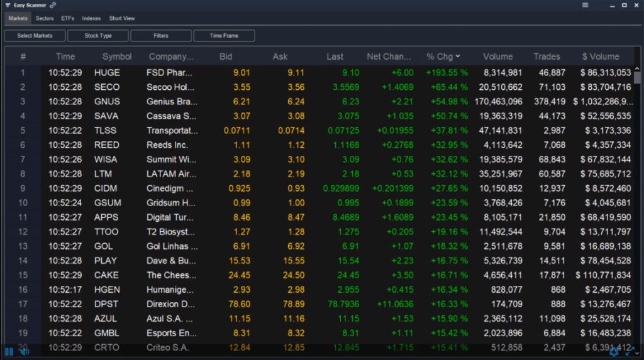Screen dimensions: 644x360
Task: Select the Short View tab
Action: tap(122, 18)
